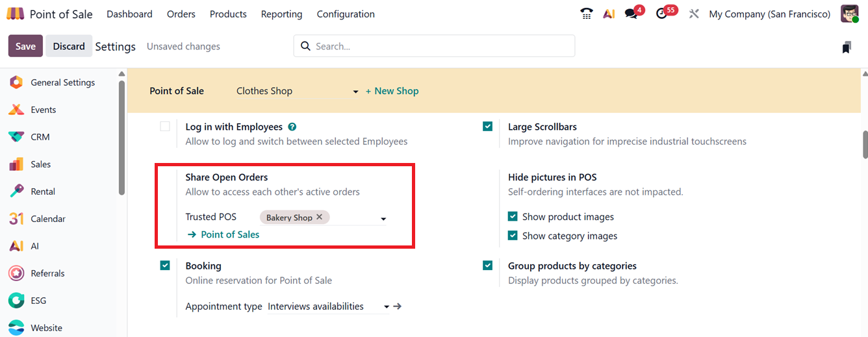
Task: Toggle Show category images checkbox
Action: [513, 236]
